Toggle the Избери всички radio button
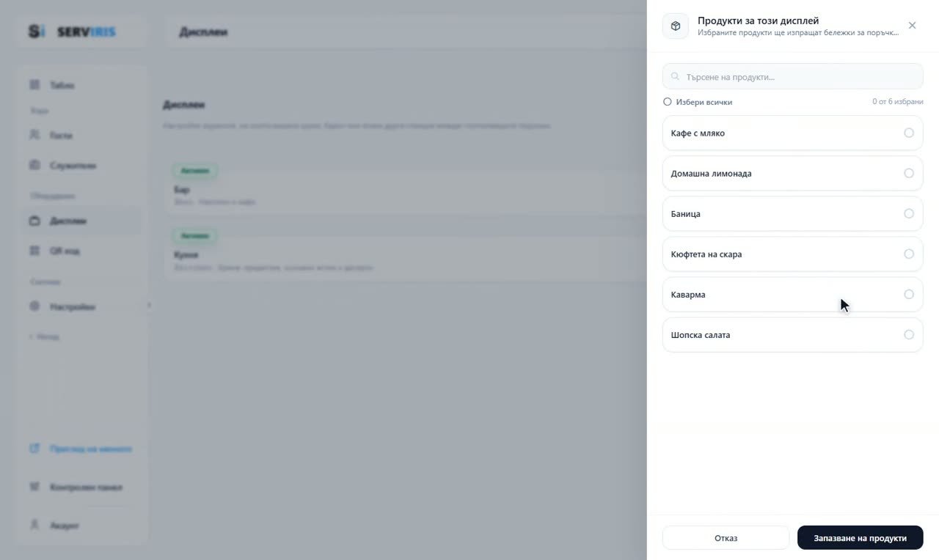The width and height of the screenshot is (939, 560). point(667,102)
